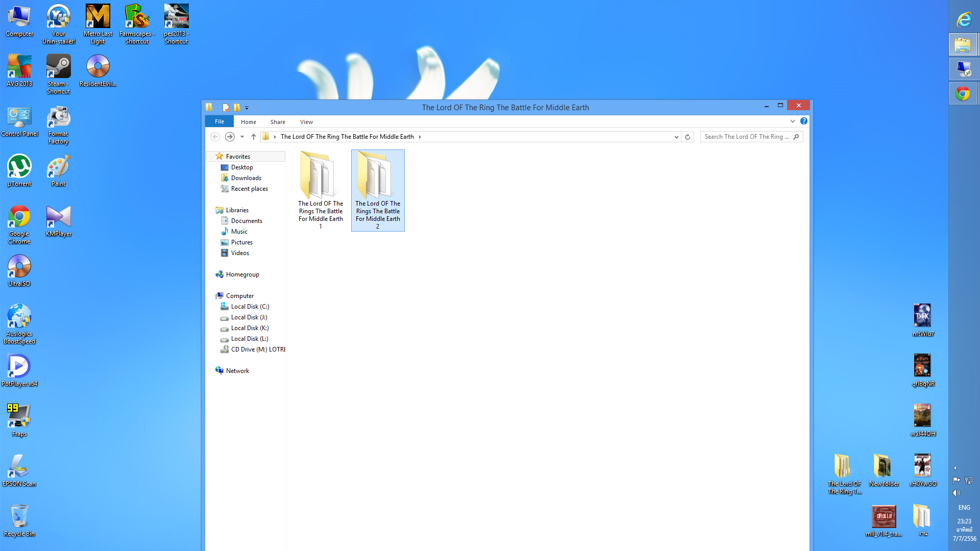980x551 pixels.
Task: Customize Quick Access Toolbar dropdown
Action: click(247, 108)
